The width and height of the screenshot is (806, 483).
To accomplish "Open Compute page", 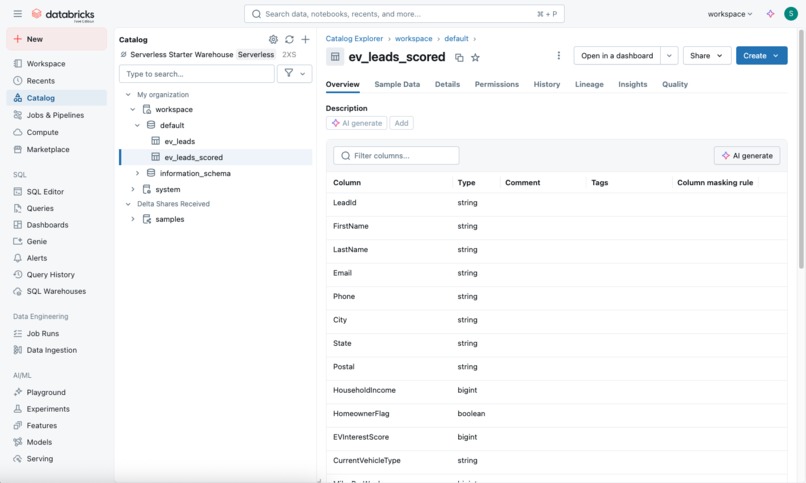I will (x=57, y=132).
